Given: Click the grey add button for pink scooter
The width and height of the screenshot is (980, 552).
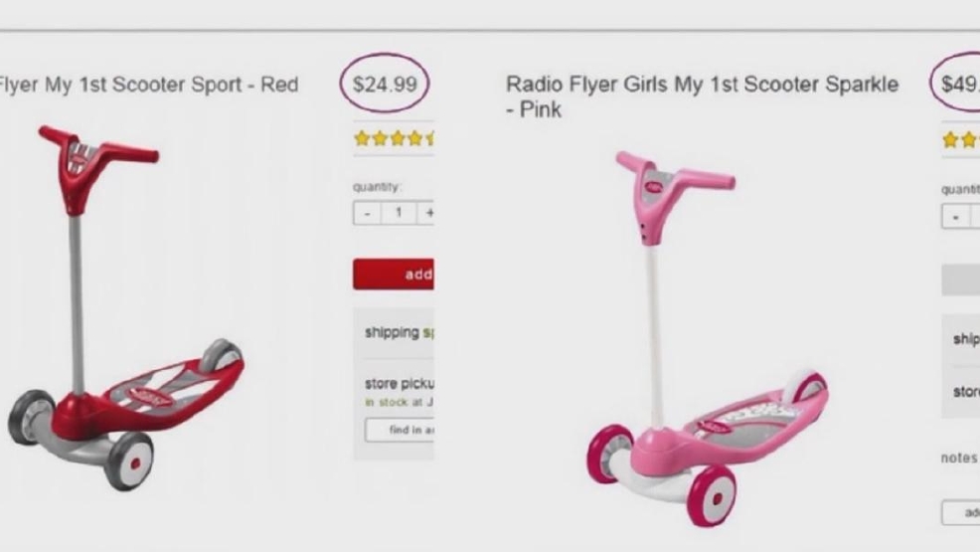Looking at the screenshot, I should [x=961, y=279].
